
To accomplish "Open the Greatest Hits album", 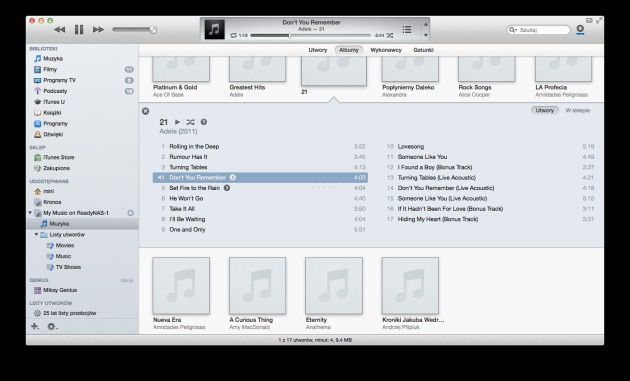I will (257, 69).
